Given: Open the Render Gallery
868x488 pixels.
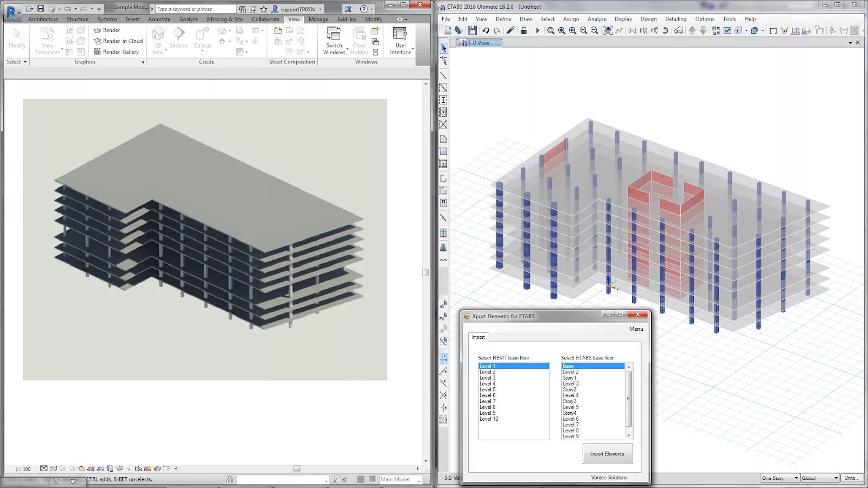Looking at the screenshot, I should coord(116,52).
